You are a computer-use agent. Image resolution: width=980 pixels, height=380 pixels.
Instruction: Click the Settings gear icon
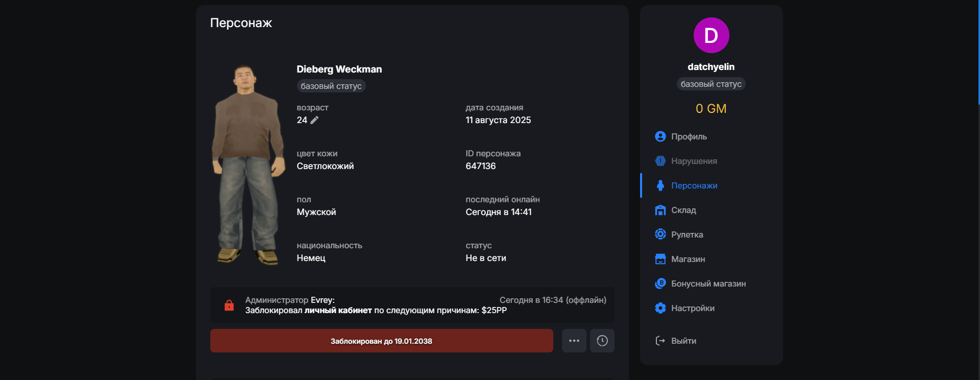(x=660, y=308)
